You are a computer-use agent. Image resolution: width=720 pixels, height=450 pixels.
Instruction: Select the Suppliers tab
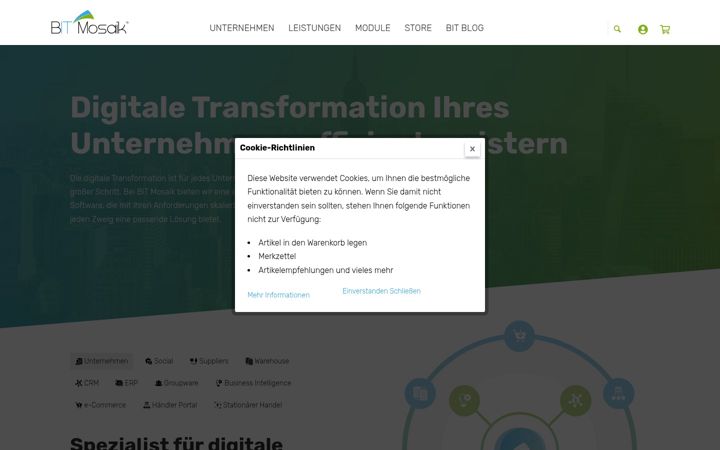coord(209,361)
